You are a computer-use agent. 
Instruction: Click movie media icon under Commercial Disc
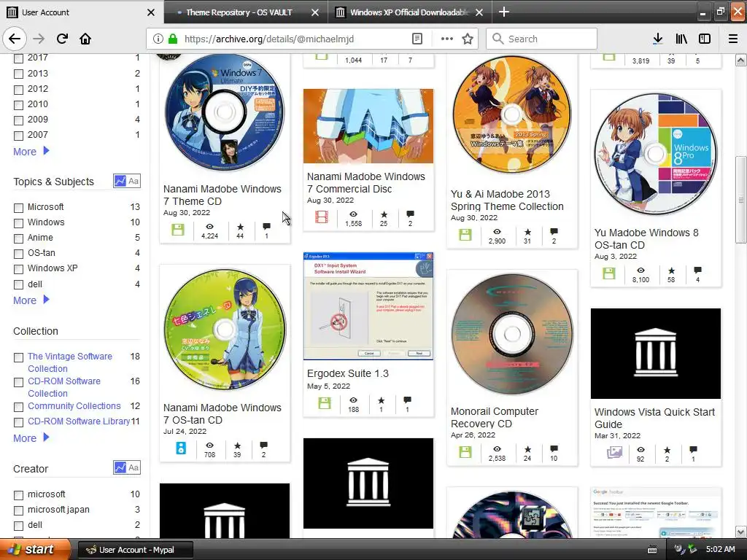pyautogui.click(x=322, y=217)
